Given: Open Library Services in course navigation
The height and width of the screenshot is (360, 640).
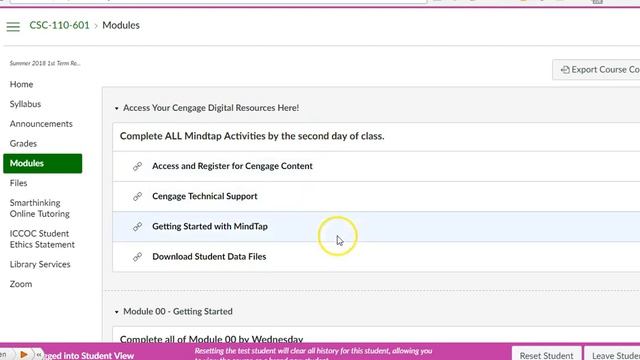Looking at the screenshot, I should tap(40, 264).
